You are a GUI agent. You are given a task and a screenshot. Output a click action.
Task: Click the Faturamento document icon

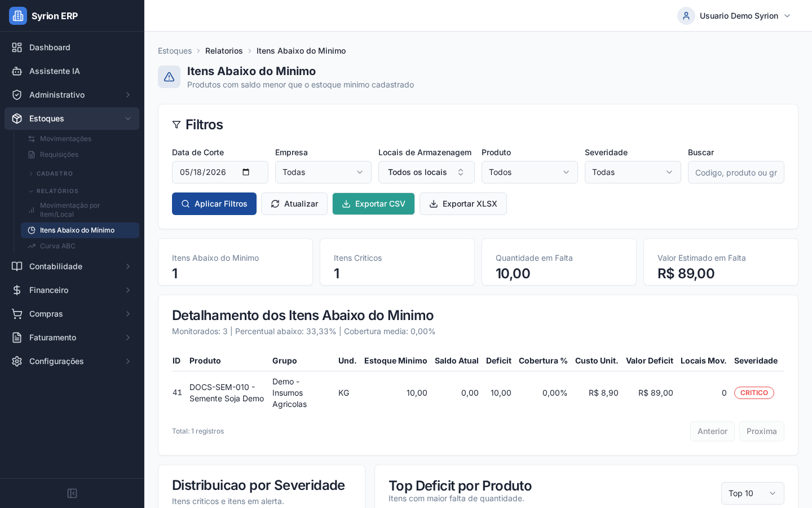coord(17,338)
